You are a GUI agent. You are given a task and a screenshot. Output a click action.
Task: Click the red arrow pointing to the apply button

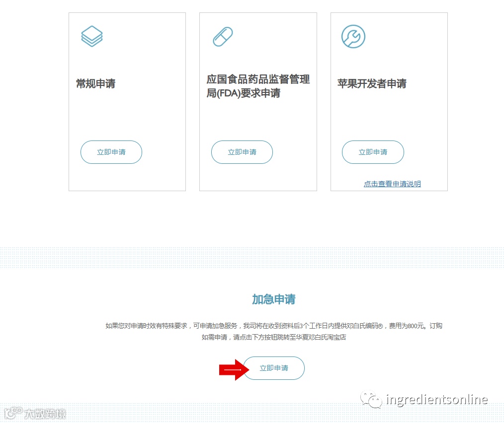[234, 370]
